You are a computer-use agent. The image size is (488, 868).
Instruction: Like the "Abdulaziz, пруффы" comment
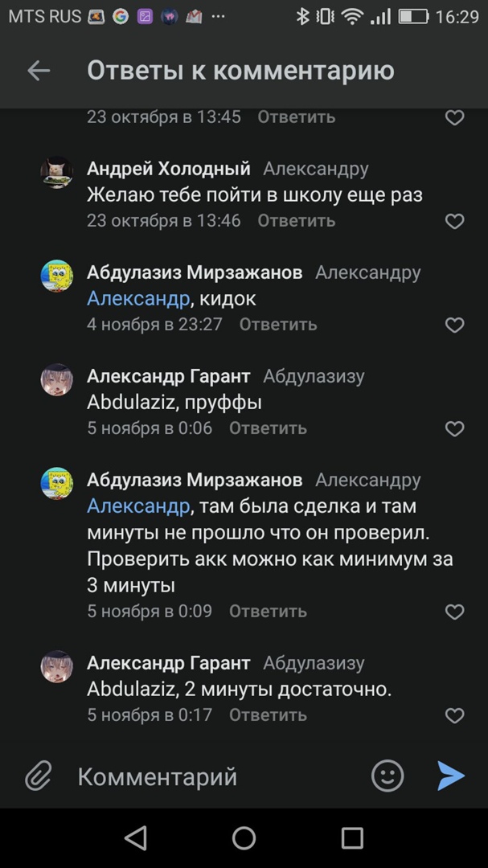click(454, 428)
